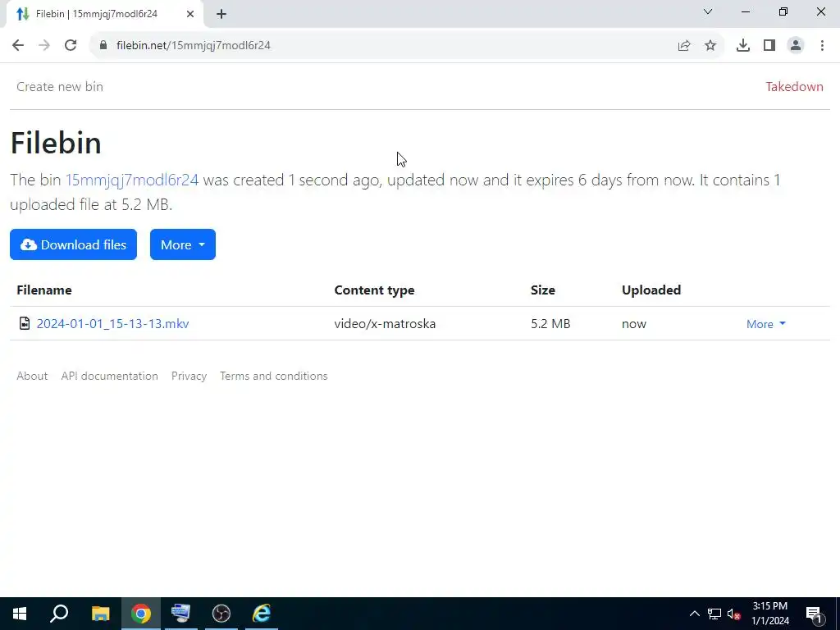Open file 2024-01-01_15-13-13.mkv link
Image resolution: width=840 pixels, height=630 pixels.
(112, 323)
